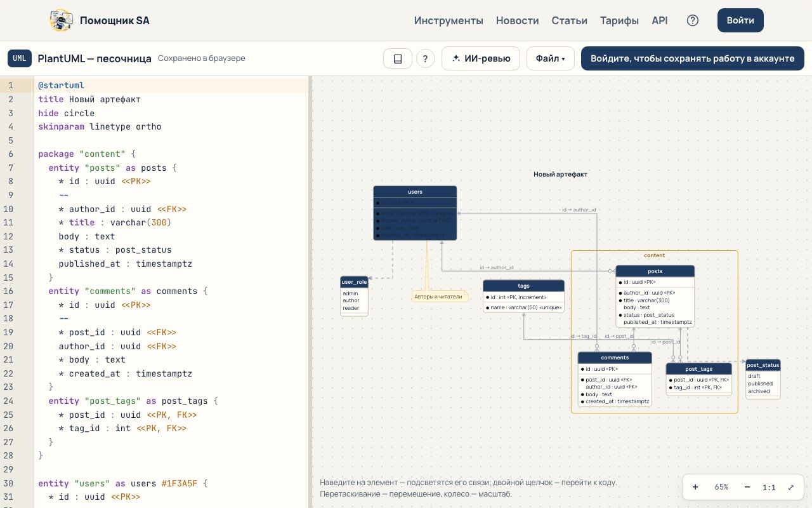This screenshot has height=508, width=812.
Task: Go to the Новости section
Action: click(x=518, y=20)
